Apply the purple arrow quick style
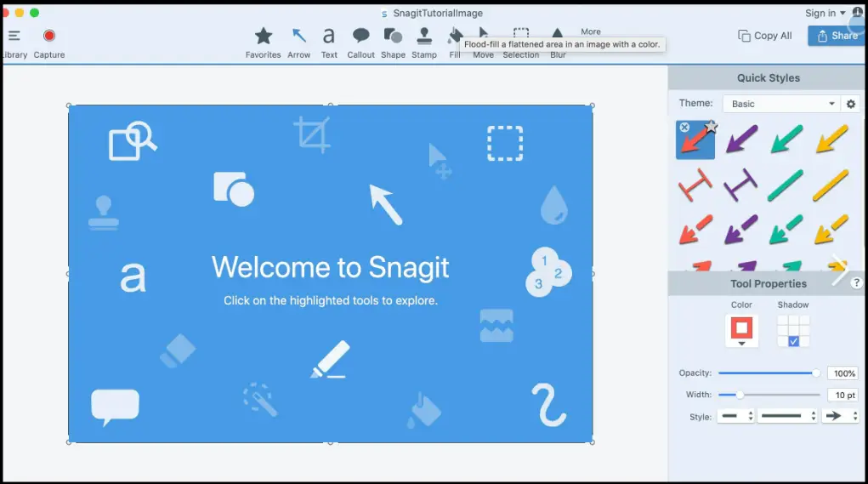The image size is (868, 484). [741, 139]
